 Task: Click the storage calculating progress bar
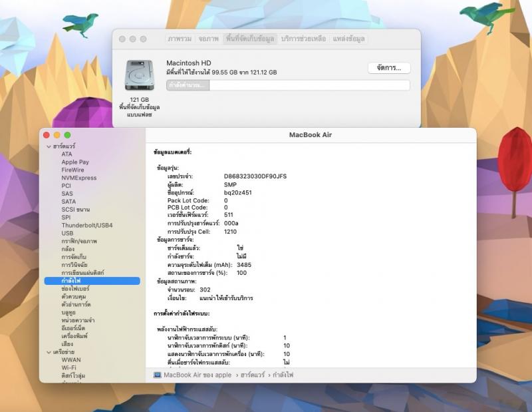click(x=288, y=85)
